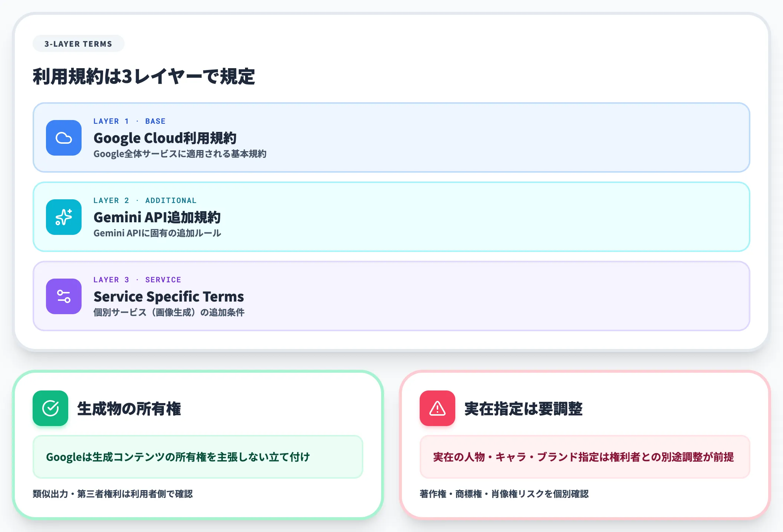Click the LAYER 2 · ADDITIONAL label
The height and width of the screenshot is (532, 783).
[x=145, y=200]
